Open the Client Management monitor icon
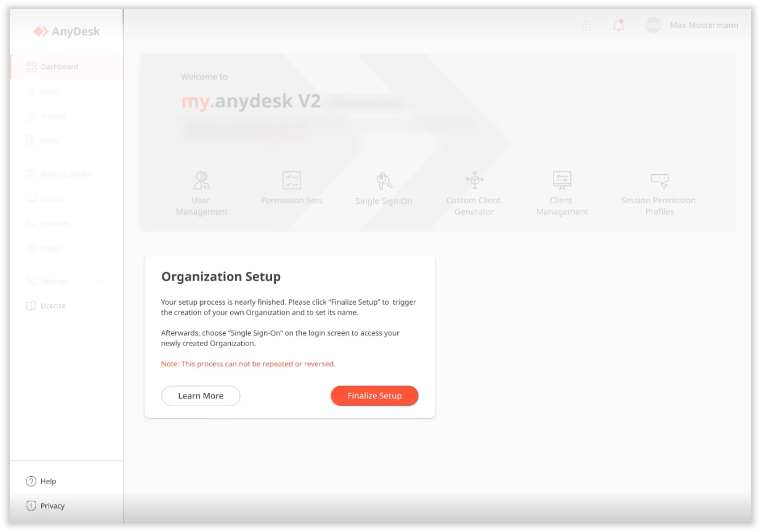 [562, 180]
